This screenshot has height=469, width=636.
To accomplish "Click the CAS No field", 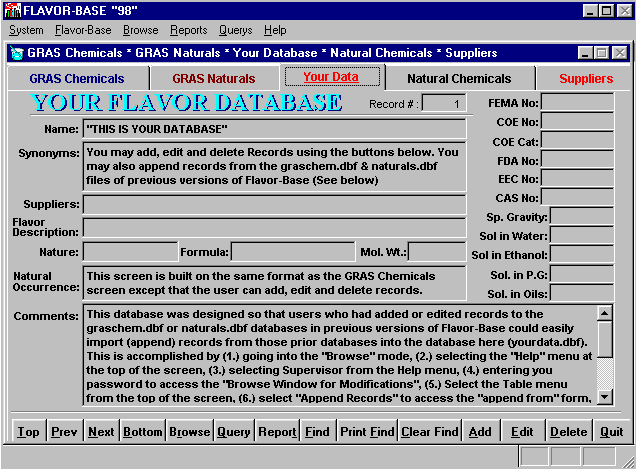I will (578, 198).
